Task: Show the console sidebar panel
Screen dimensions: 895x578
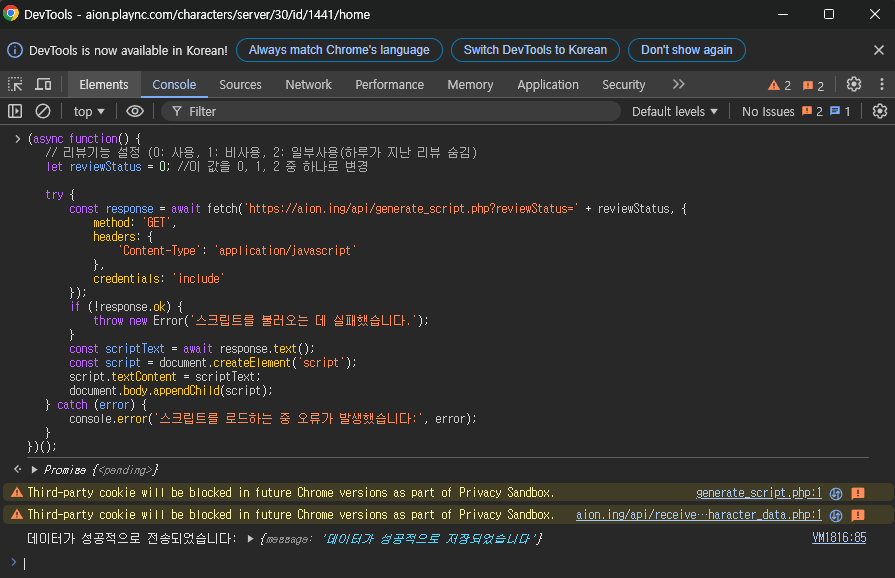Action: pyautogui.click(x=16, y=112)
